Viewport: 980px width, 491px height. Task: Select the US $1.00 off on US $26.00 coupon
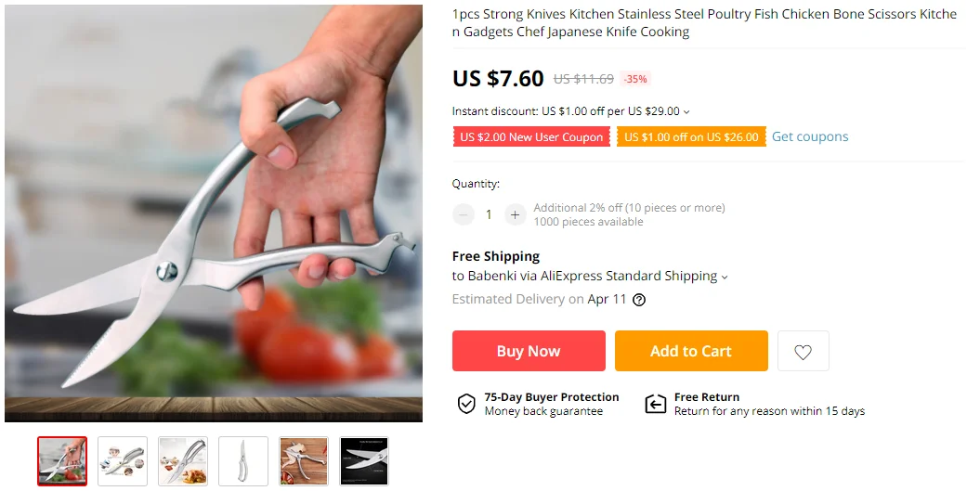pos(691,137)
